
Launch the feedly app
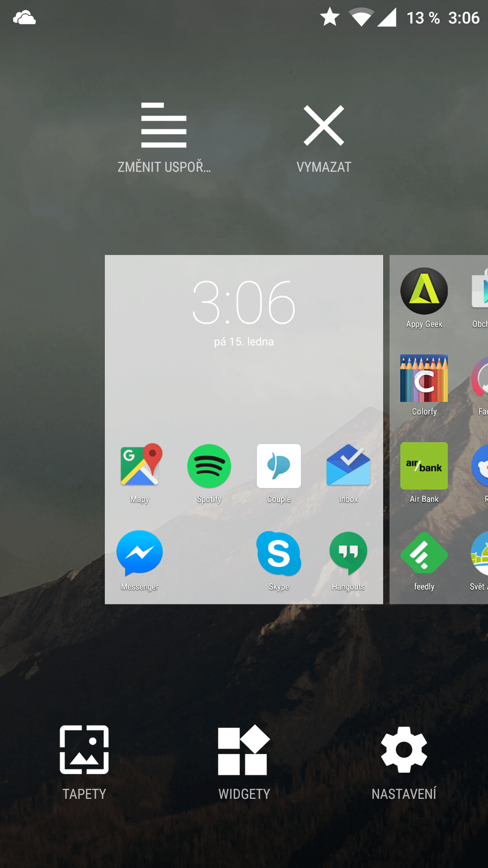pos(424,553)
